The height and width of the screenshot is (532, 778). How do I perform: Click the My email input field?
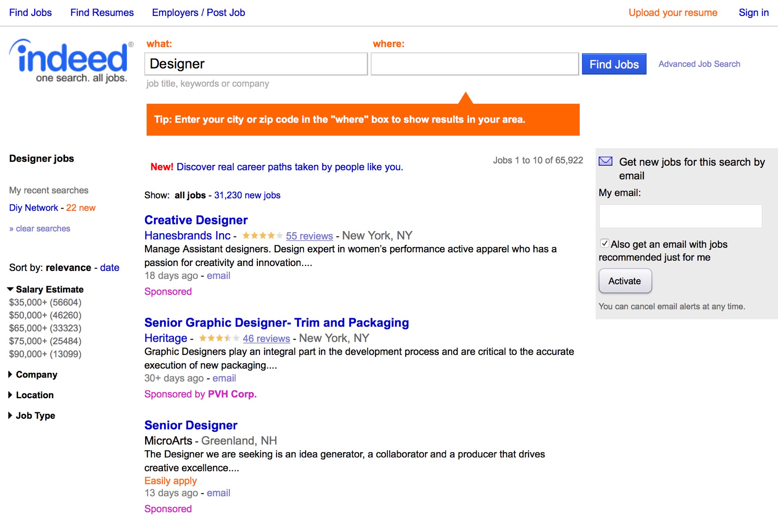tap(680, 216)
